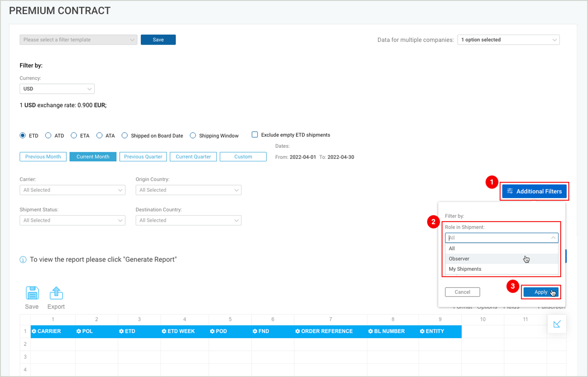
Task: Open the Shipment Status dropdown
Action: pos(72,220)
